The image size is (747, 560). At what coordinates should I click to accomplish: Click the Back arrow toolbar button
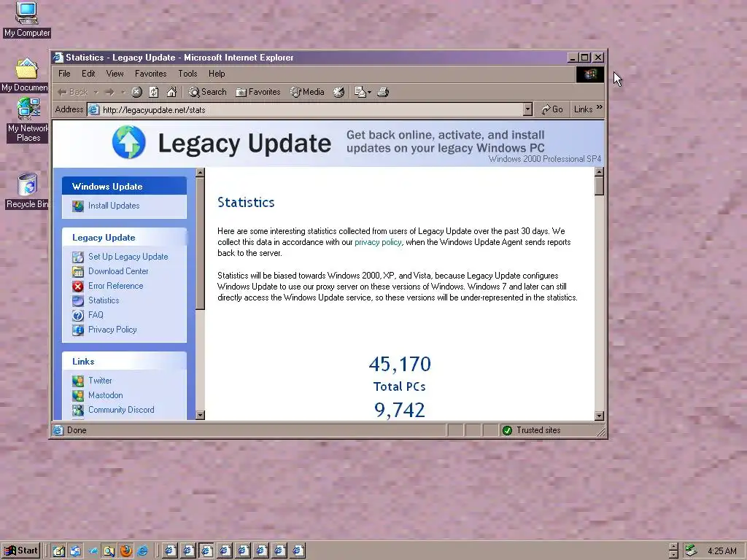point(72,92)
